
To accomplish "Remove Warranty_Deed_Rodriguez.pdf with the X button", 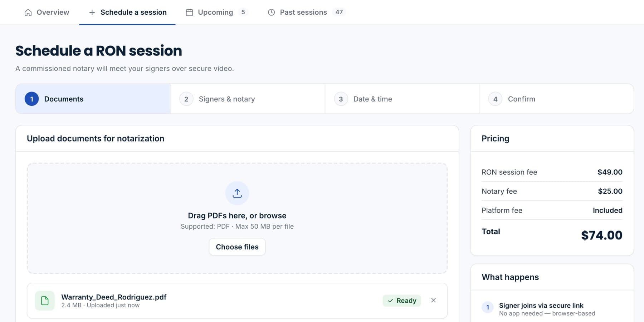I will pos(433,300).
